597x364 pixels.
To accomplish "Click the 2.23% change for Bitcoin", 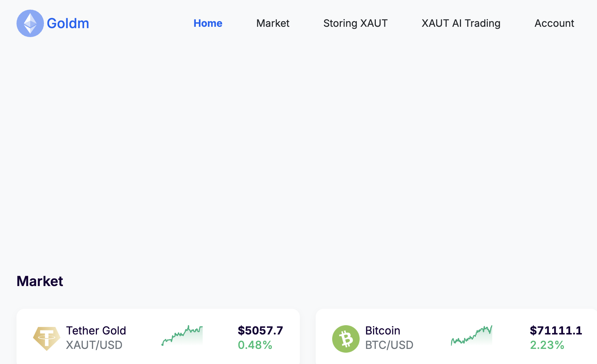I will [x=547, y=345].
